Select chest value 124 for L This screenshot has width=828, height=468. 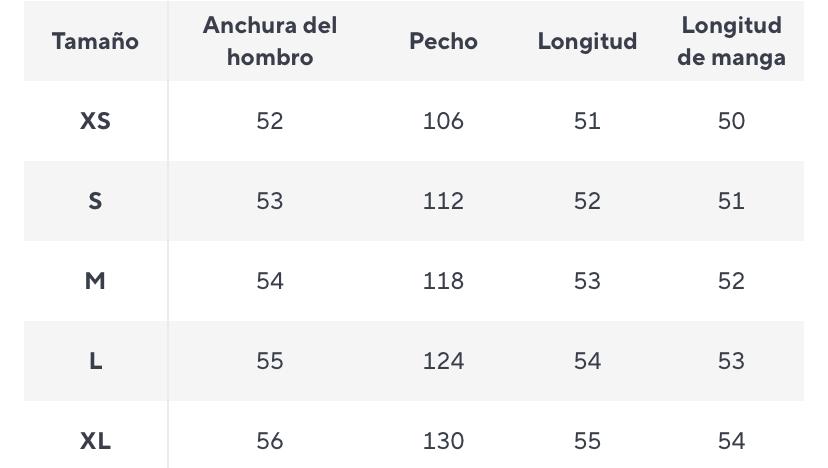pos(443,361)
